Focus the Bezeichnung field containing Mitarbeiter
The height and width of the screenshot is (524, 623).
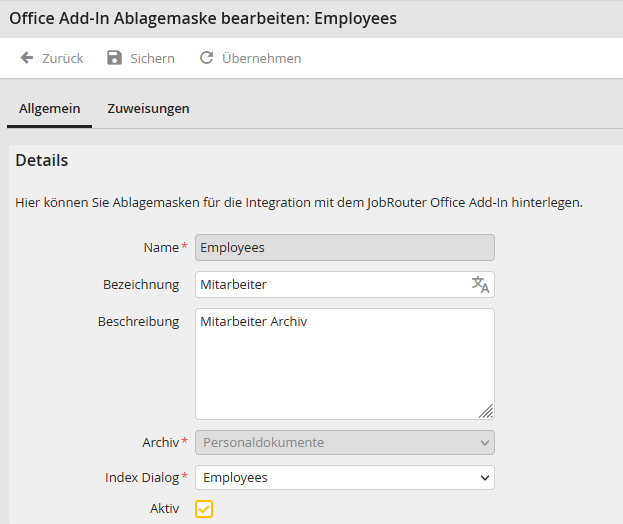point(330,285)
